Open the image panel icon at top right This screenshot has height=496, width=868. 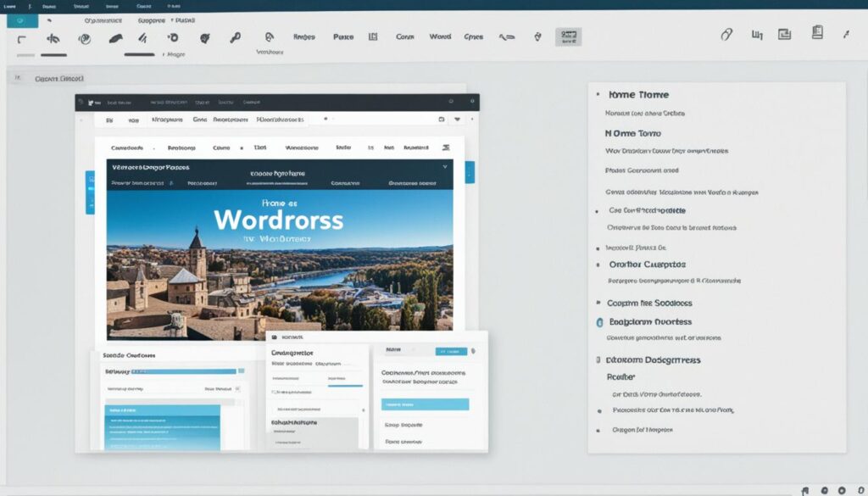(784, 34)
